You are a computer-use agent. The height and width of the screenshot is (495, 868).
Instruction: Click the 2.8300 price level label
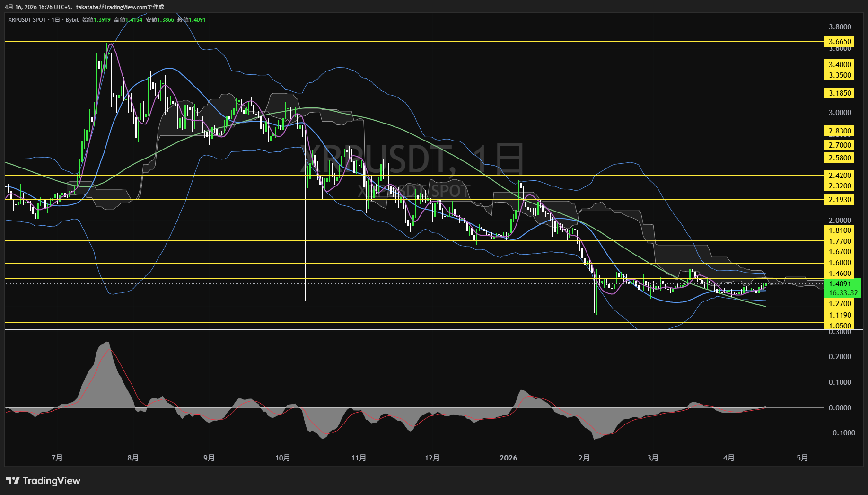pos(840,131)
